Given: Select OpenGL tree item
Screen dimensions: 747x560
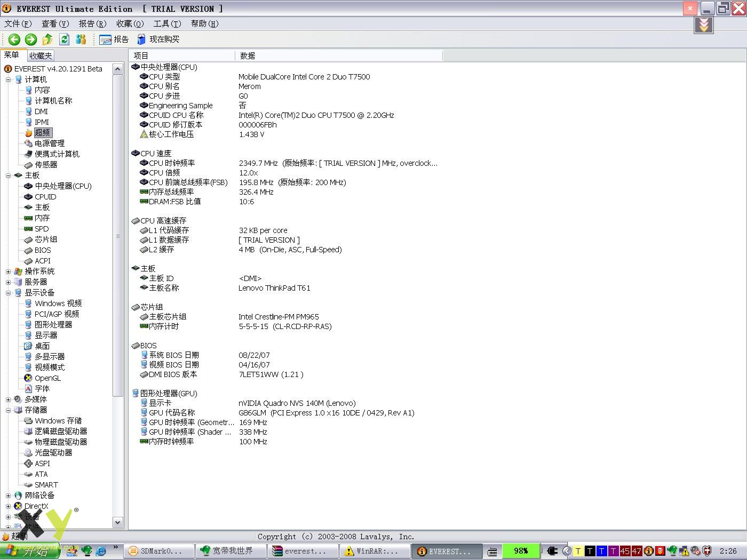Looking at the screenshot, I should point(47,378).
